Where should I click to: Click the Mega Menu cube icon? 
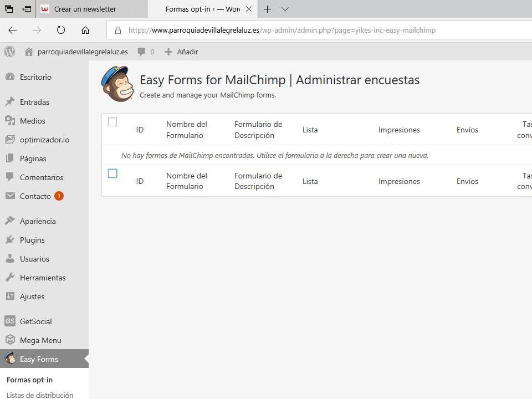pyautogui.click(x=10, y=340)
